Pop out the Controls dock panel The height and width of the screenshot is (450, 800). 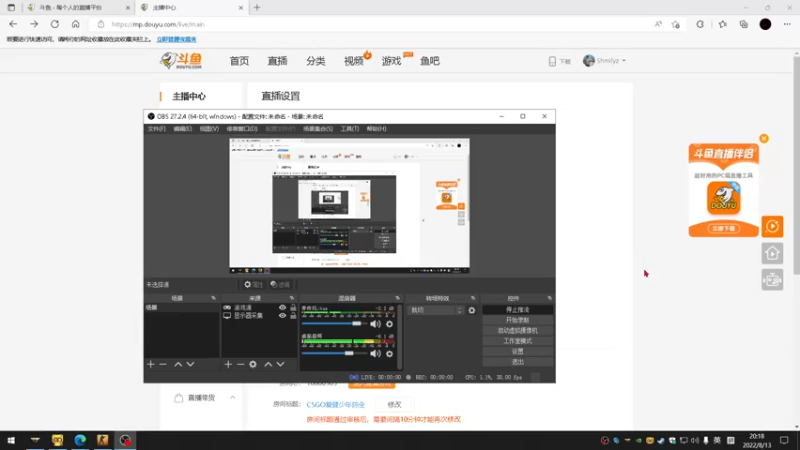click(x=549, y=298)
